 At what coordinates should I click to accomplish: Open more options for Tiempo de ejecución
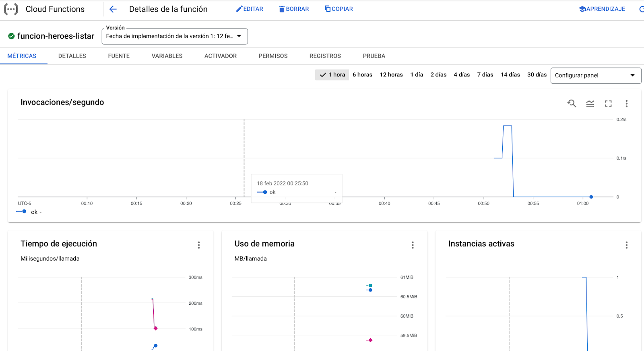click(x=199, y=245)
